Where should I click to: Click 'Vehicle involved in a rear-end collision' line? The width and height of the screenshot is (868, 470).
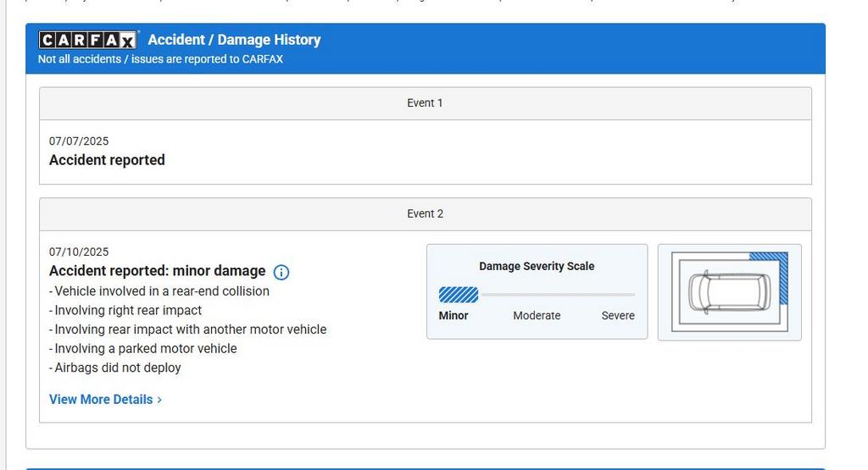(159, 291)
